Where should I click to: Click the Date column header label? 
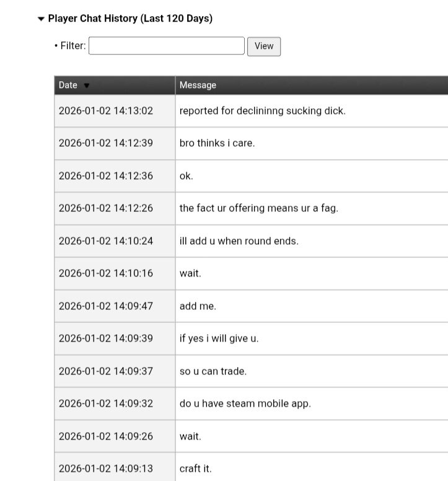[68, 85]
